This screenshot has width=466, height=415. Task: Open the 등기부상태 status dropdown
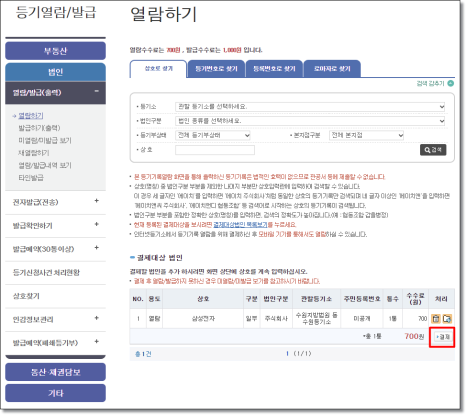pyautogui.click(x=213, y=135)
